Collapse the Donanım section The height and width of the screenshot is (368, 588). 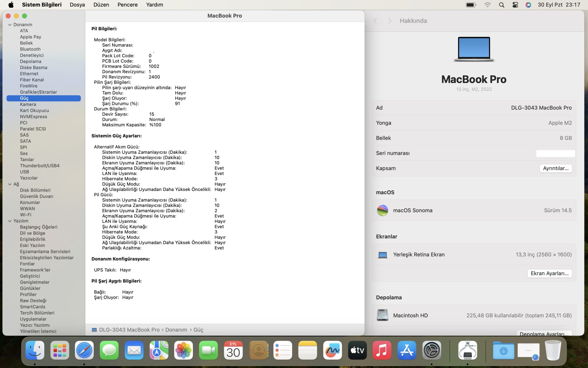tap(10, 25)
